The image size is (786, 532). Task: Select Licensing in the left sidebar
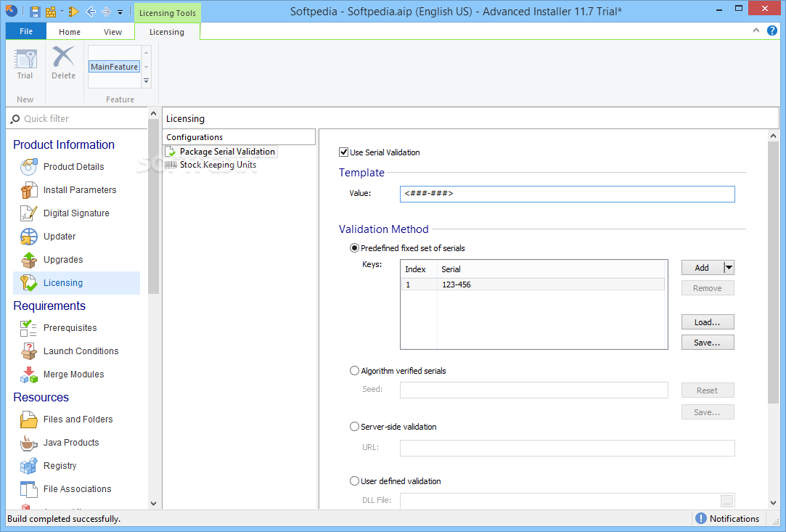point(77,283)
